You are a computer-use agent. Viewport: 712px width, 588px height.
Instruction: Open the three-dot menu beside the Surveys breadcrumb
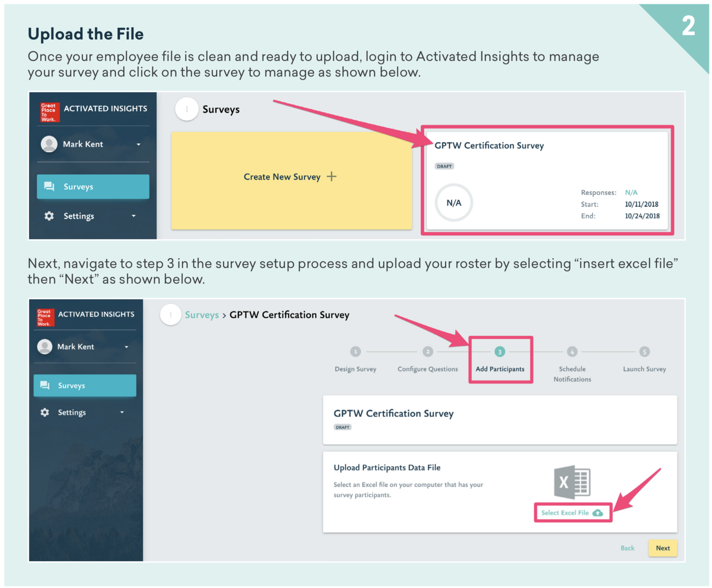170,315
